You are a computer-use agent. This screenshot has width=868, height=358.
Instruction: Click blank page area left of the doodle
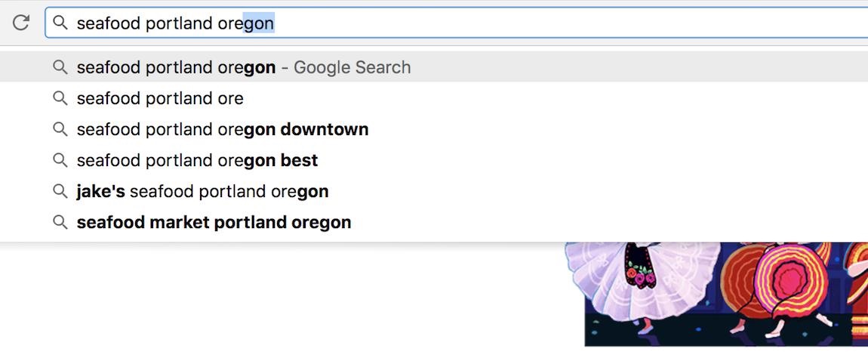287,302
